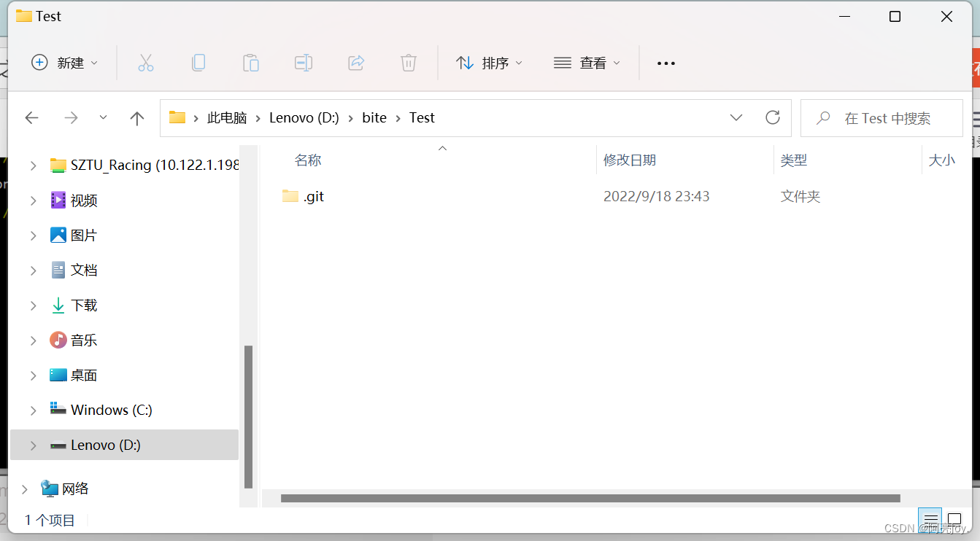980x541 pixels.
Task: Click Test in the breadcrumb path
Action: pos(422,117)
